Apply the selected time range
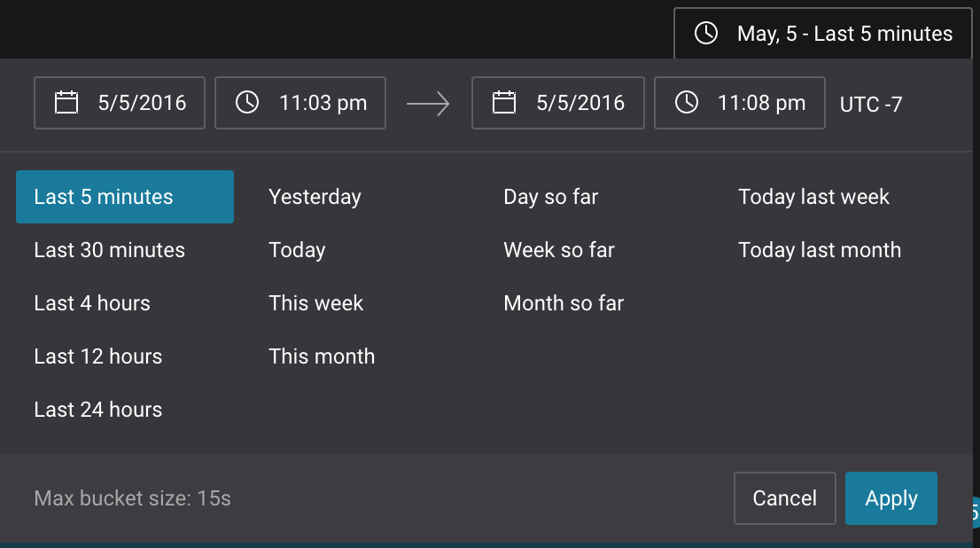 tap(891, 498)
